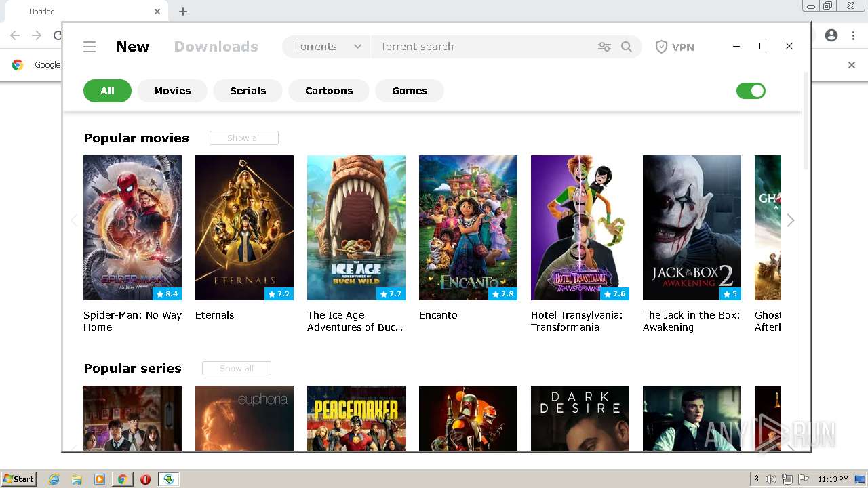Click Show all for Popular series
This screenshot has width=868, height=488.
pyautogui.click(x=237, y=368)
